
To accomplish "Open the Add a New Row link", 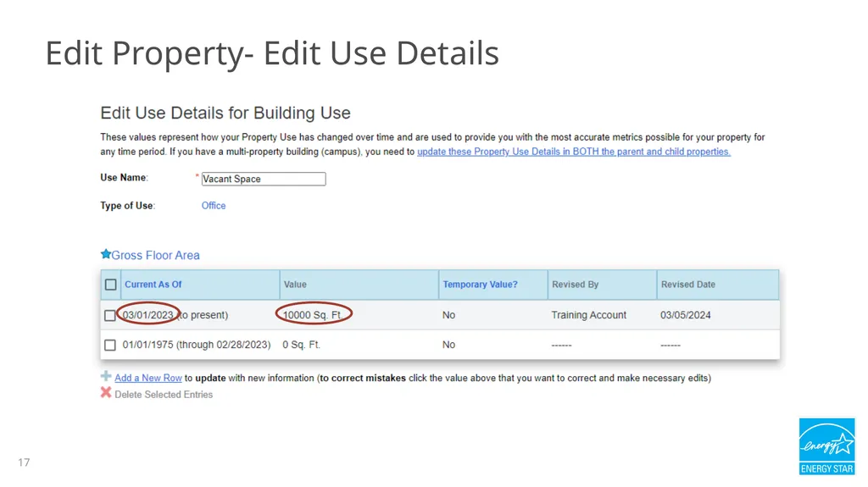I will 148,378.
